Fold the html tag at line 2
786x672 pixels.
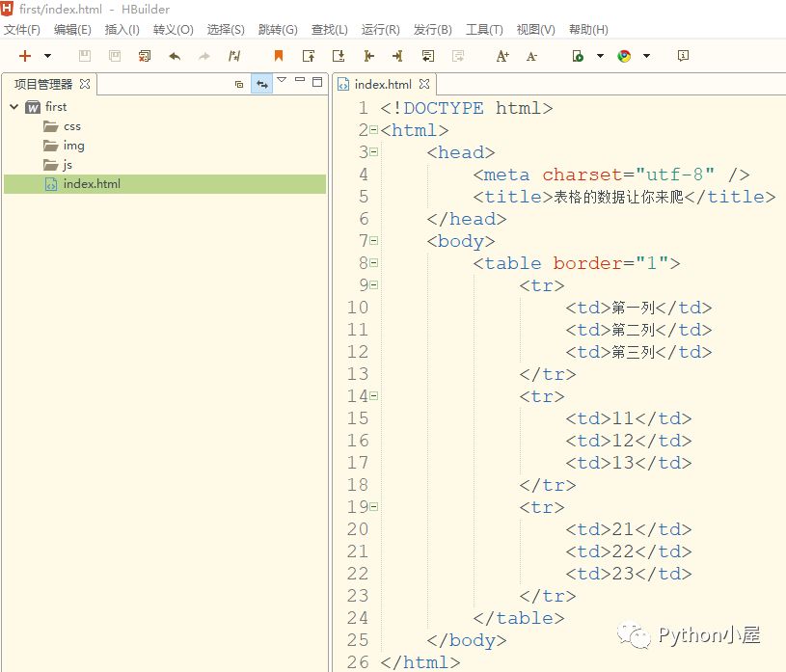tap(374, 130)
